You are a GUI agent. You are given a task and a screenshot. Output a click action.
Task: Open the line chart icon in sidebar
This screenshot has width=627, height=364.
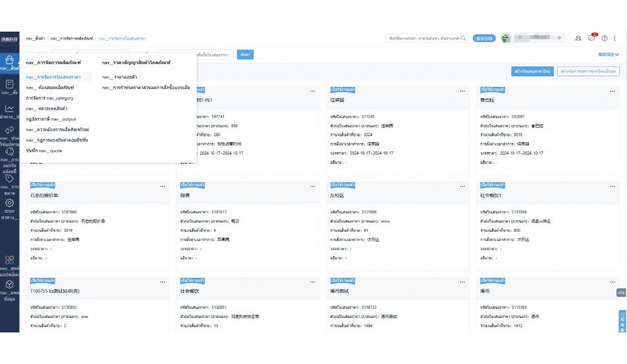click(9, 109)
